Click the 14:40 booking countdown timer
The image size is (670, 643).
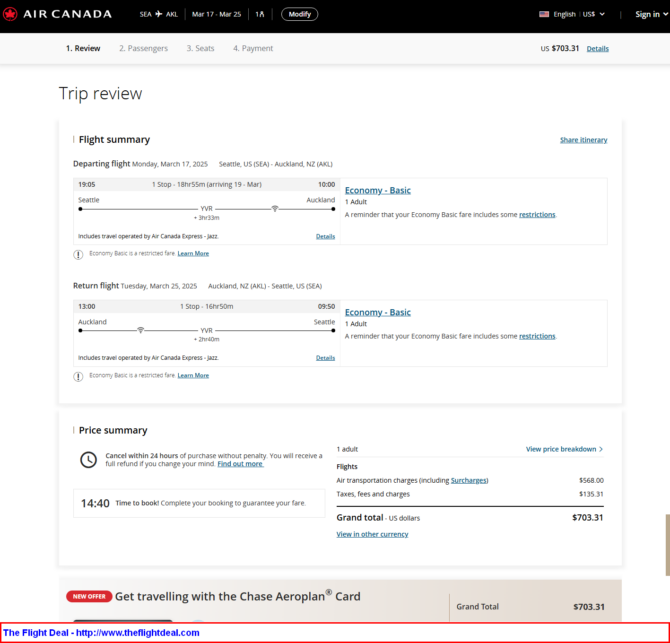[x=95, y=503]
